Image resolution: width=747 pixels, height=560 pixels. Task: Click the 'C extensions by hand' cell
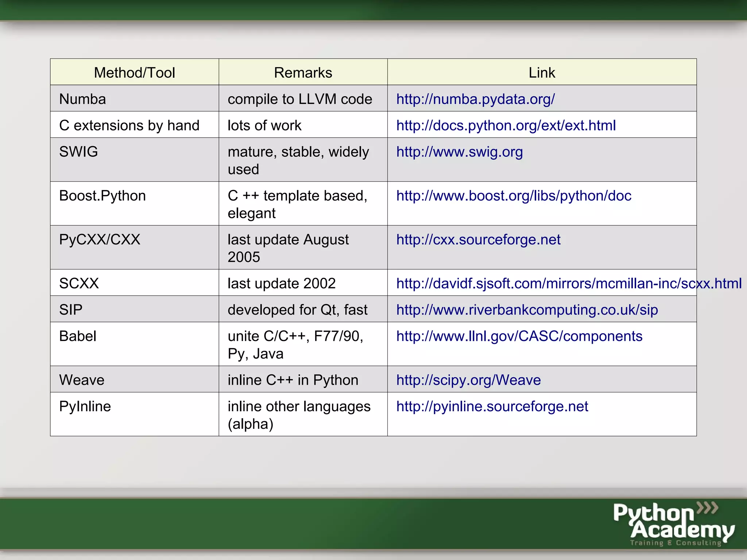tap(135, 125)
